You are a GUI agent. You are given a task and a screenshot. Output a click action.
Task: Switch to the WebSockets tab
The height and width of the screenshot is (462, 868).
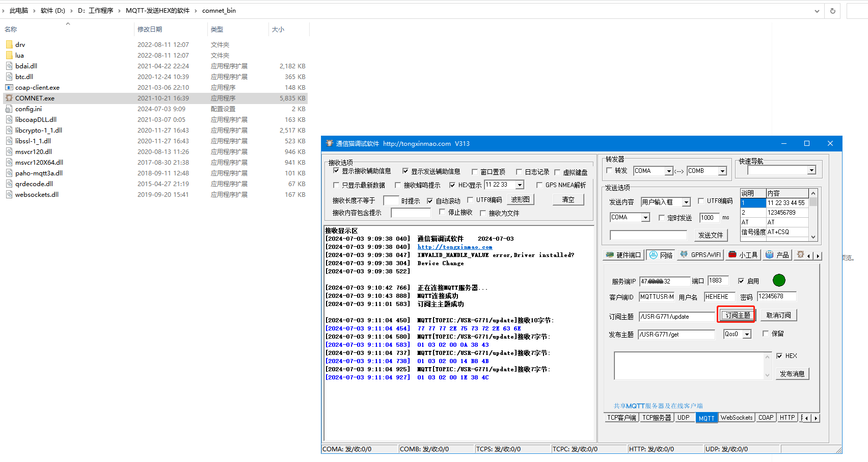(737, 418)
